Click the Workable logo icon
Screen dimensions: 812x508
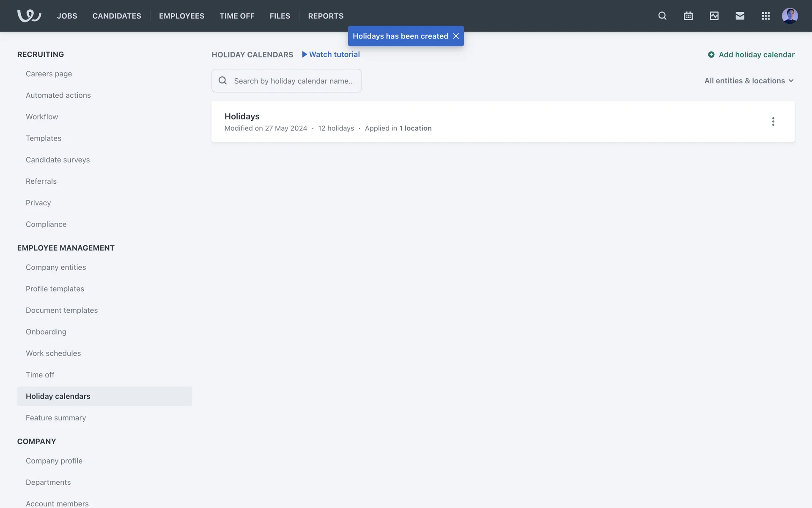pos(29,16)
